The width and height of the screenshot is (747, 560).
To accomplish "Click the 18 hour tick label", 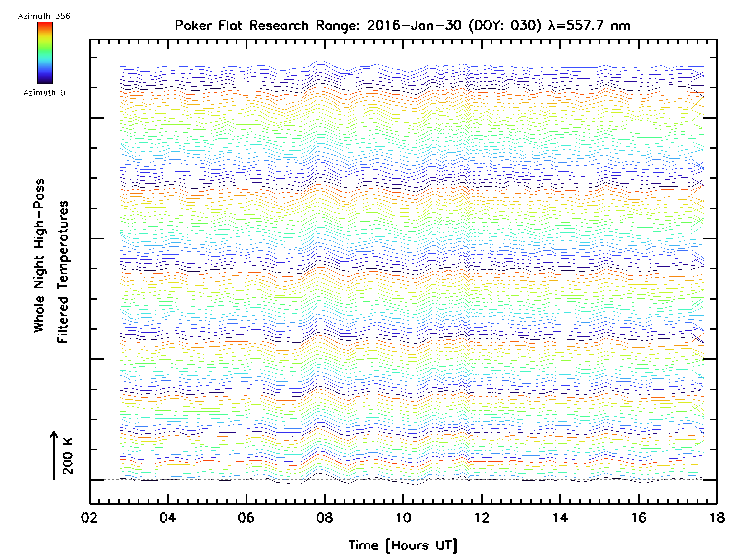I will (x=716, y=518).
